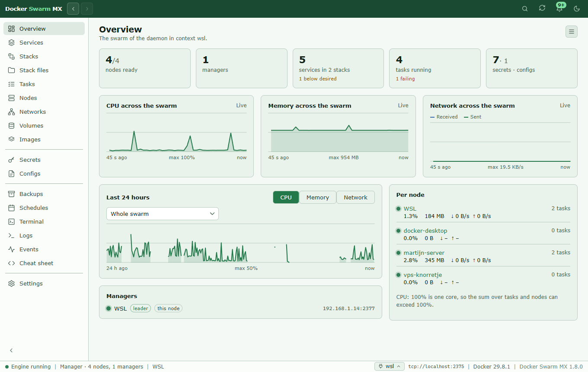Go forward with the right arrow button

pos(87,9)
